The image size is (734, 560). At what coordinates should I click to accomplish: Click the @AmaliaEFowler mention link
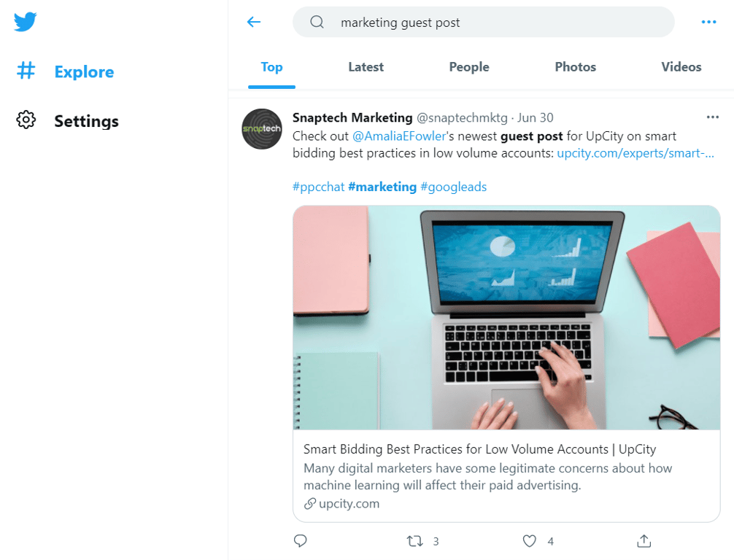point(398,136)
